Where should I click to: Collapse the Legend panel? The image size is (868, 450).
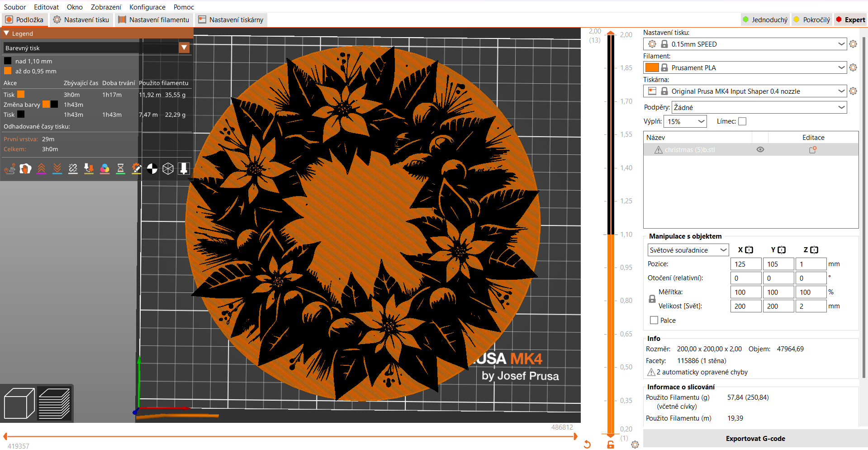point(7,34)
